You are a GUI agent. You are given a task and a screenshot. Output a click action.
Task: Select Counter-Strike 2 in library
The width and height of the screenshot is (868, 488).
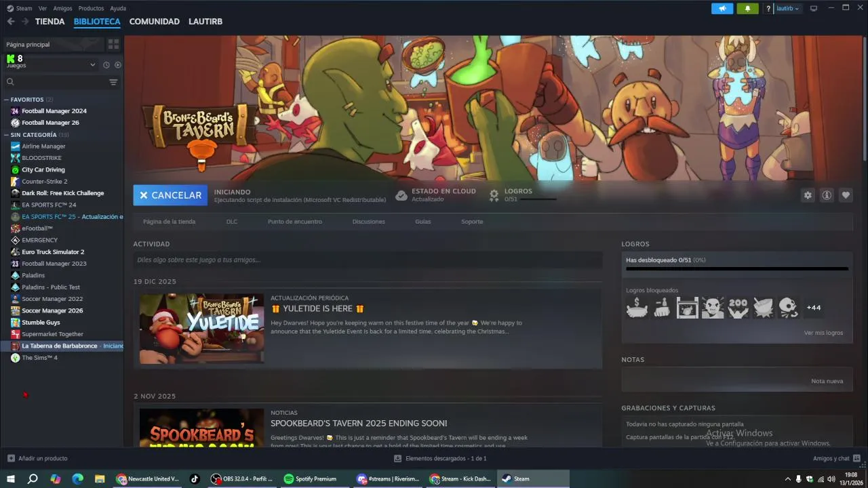point(44,181)
